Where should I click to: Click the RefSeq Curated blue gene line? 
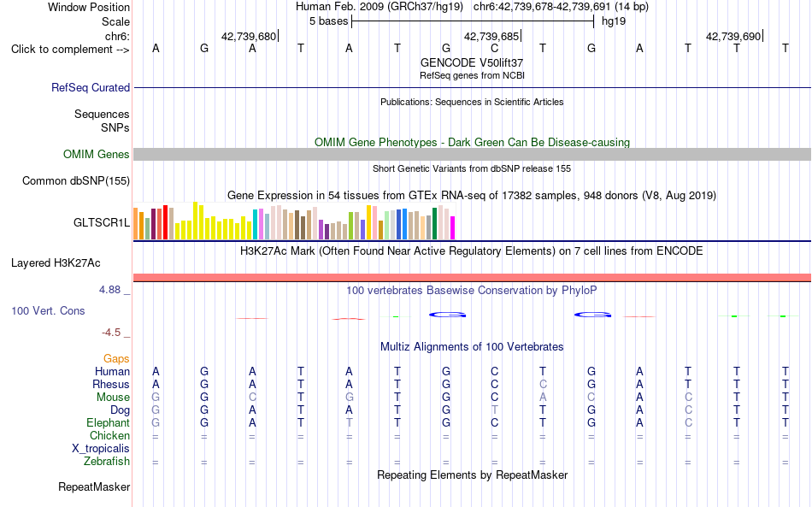pos(472,87)
